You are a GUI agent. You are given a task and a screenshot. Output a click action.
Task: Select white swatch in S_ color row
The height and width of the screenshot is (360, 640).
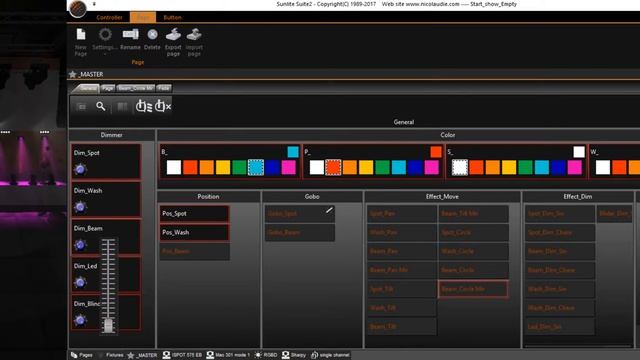click(x=460, y=167)
